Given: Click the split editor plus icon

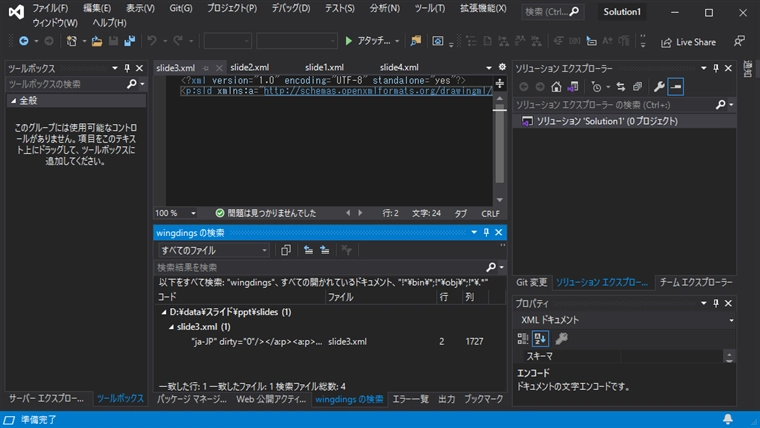Looking at the screenshot, I should (x=499, y=83).
